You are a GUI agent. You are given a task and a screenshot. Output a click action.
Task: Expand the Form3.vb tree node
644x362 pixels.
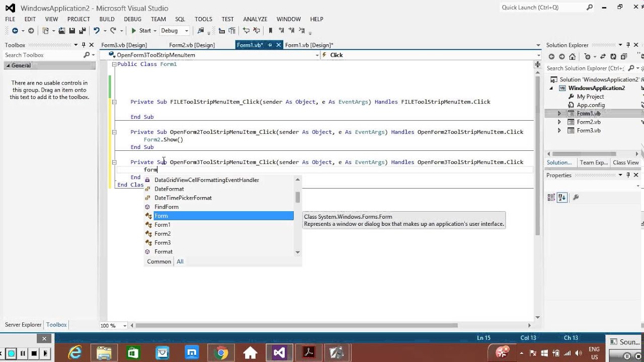click(x=559, y=131)
